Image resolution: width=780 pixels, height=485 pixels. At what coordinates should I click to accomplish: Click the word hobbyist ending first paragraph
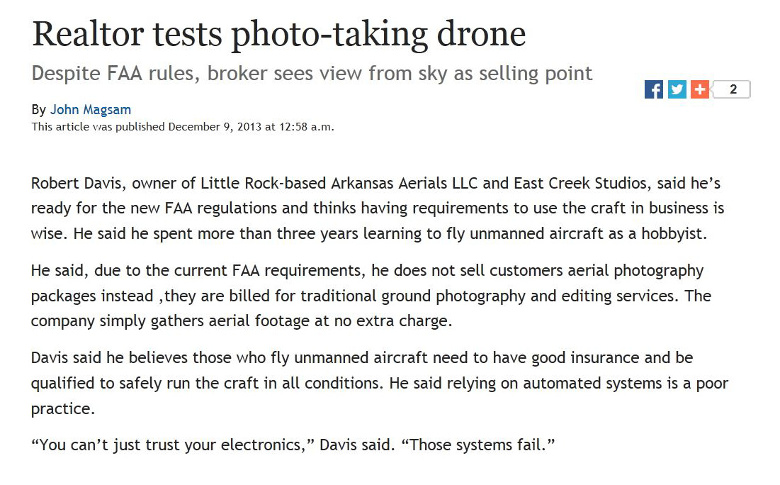pos(674,234)
